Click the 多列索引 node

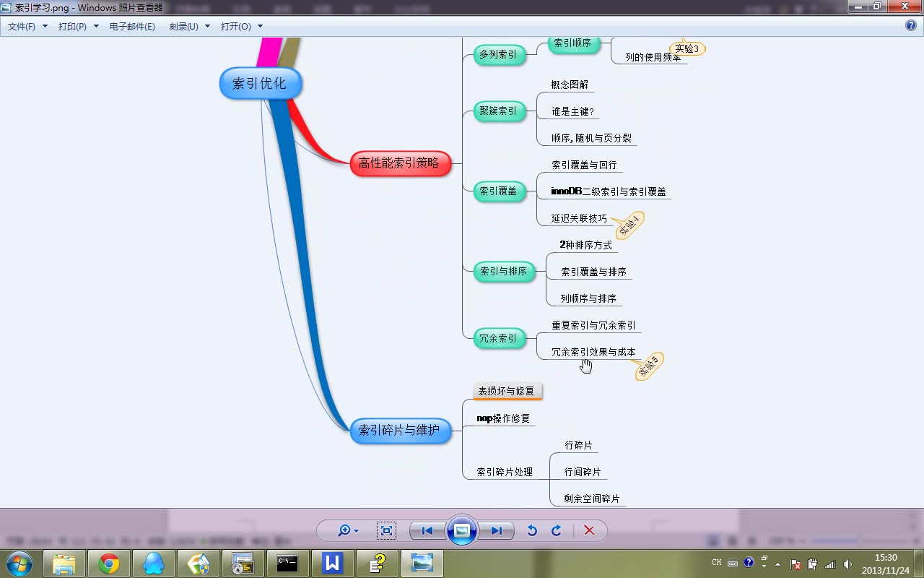499,54
